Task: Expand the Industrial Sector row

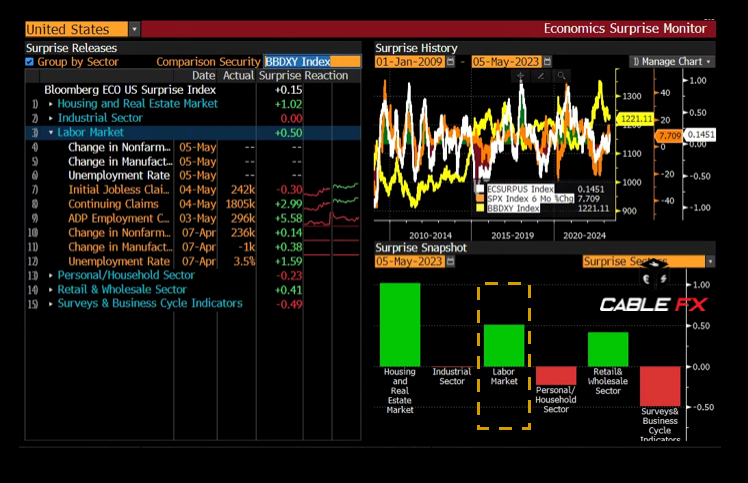Action: (x=51, y=118)
